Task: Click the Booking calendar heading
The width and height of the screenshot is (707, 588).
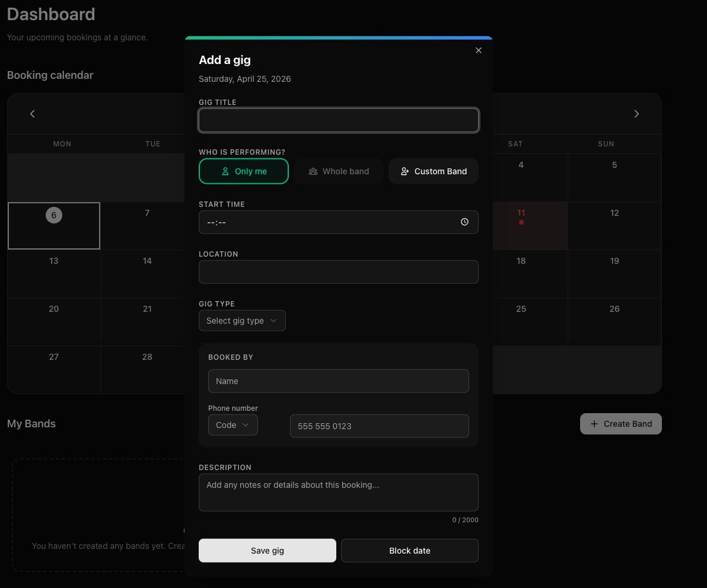Action: 50,75
